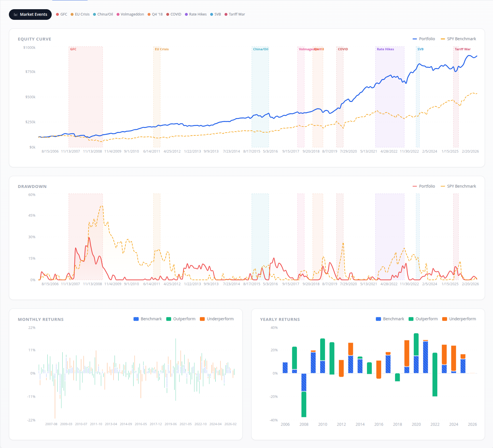
Task: Toggle SPY Benchmark in Equity Curve legend
Action: pos(458,39)
